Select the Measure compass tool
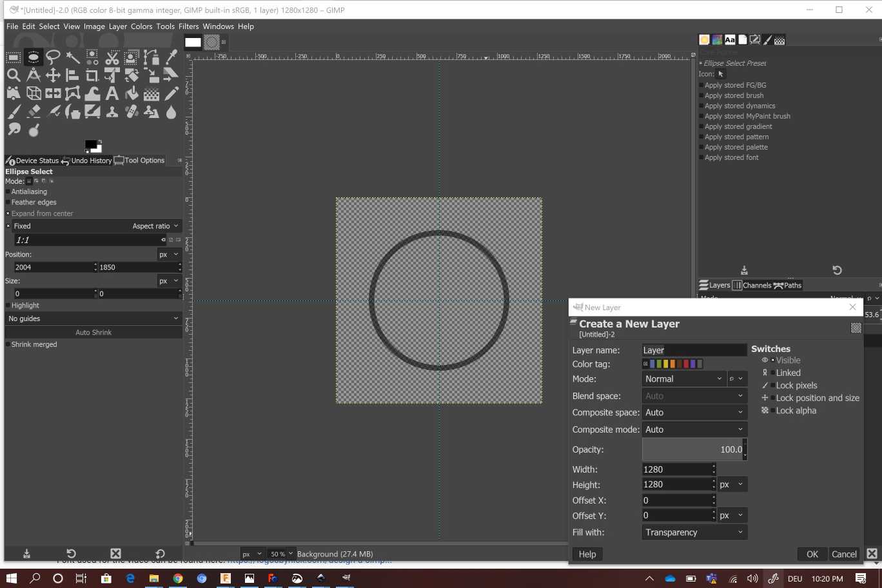The height and width of the screenshot is (588, 882). click(34, 75)
